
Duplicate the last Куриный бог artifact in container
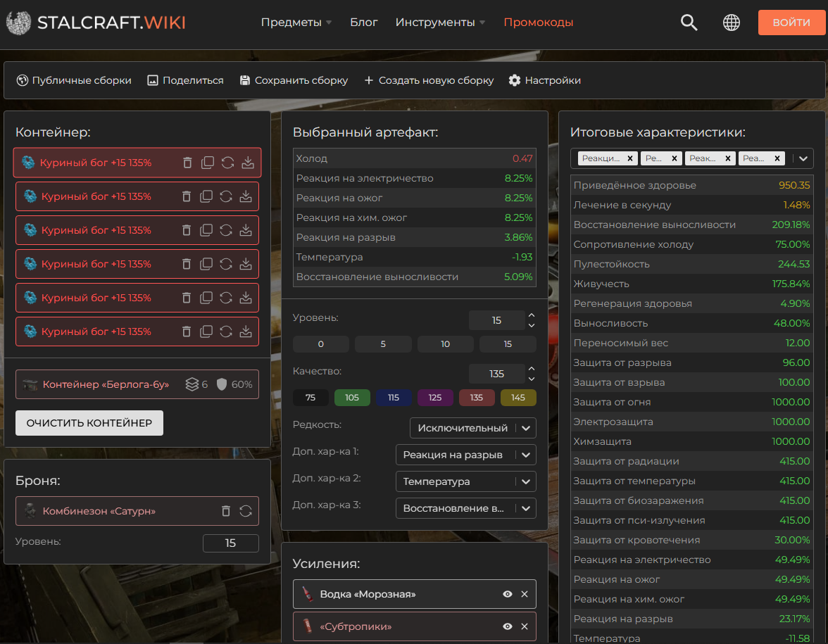pos(206,332)
